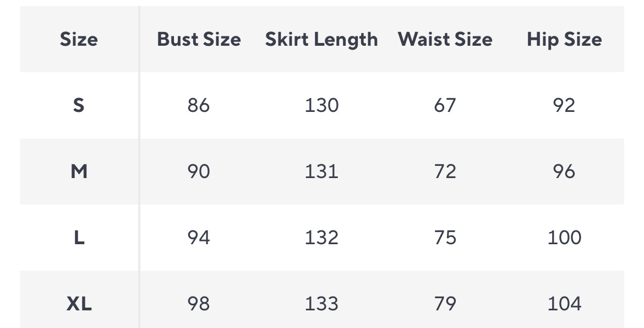Click the Waist Size column header
Screen dimensions: 644x328
click(445, 39)
